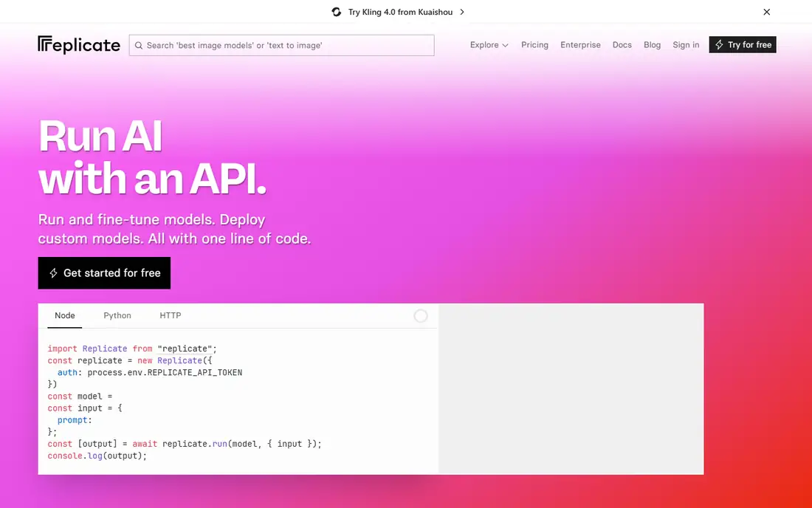The height and width of the screenshot is (508, 812).
Task: Click the Try for free button
Action: pyautogui.click(x=743, y=45)
